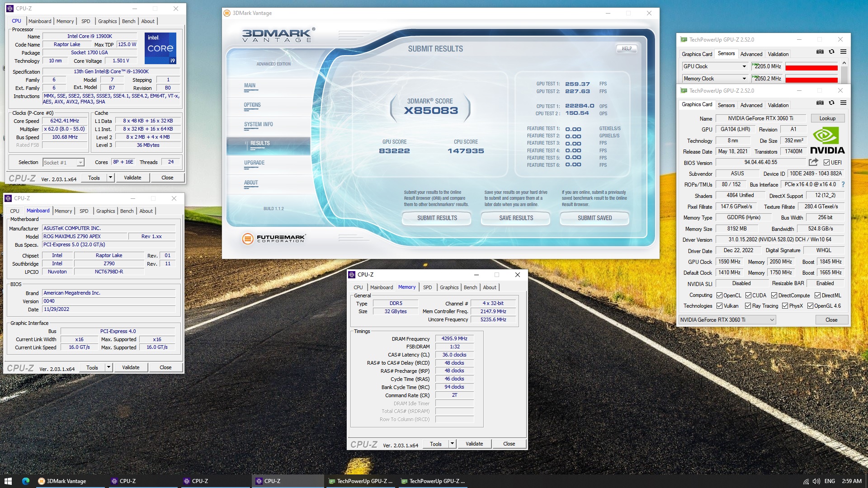Click the Intel Core i9 logo in CPU-Z
This screenshot has height=488, width=868.
pyautogui.click(x=160, y=48)
